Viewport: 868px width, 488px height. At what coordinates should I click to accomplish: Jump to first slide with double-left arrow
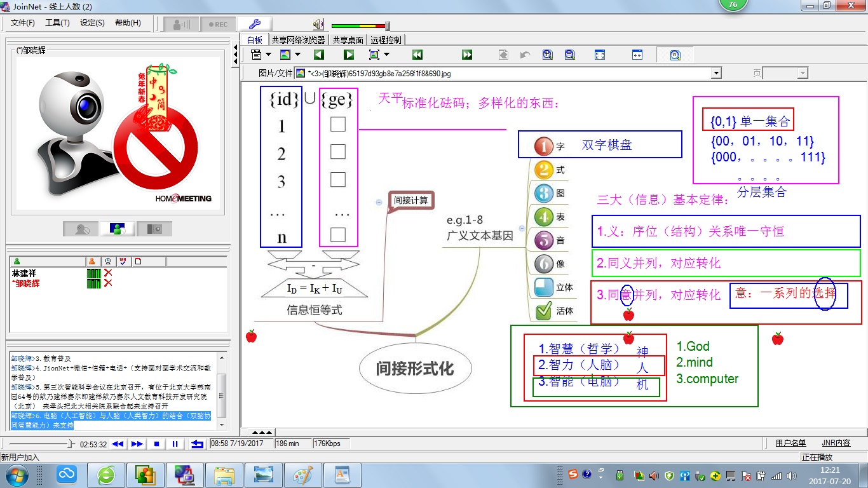417,55
